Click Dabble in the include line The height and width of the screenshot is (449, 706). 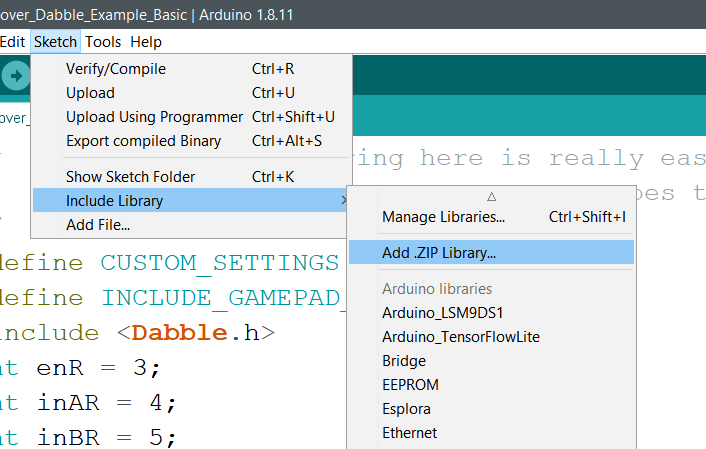coord(180,333)
